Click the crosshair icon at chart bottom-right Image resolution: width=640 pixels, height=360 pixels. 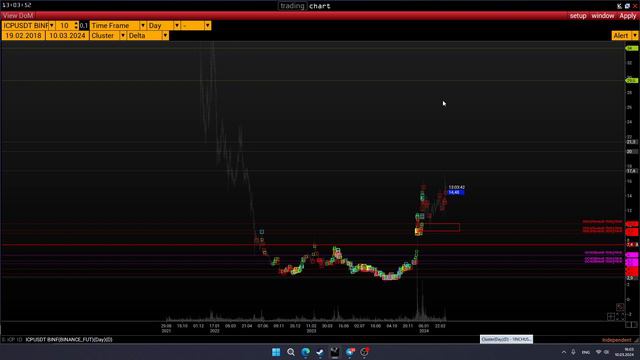611,316
